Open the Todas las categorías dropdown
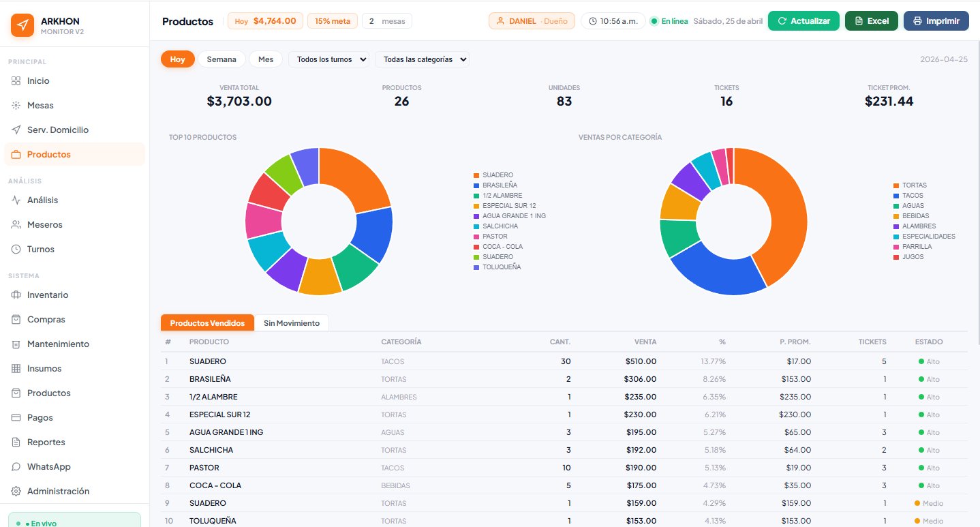Image resolution: width=980 pixels, height=527 pixels. click(x=422, y=59)
